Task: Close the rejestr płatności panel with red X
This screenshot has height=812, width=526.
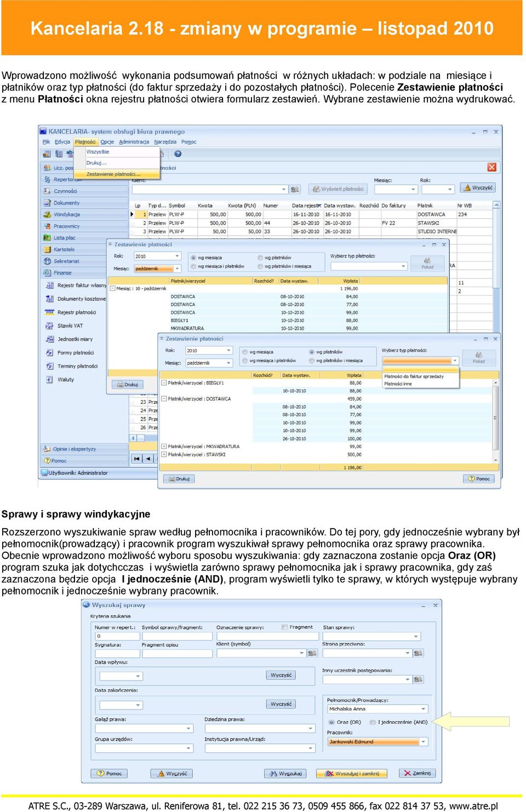Action: [x=491, y=167]
